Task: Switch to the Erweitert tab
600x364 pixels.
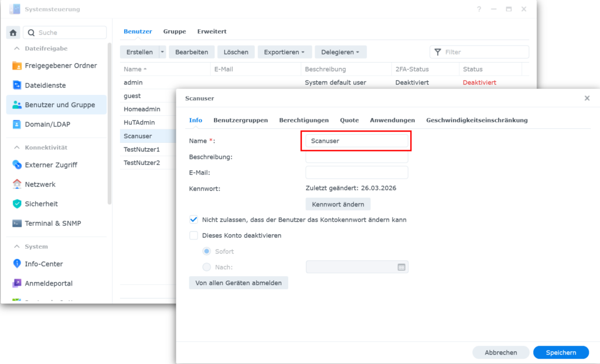Action: pos(212,32)
